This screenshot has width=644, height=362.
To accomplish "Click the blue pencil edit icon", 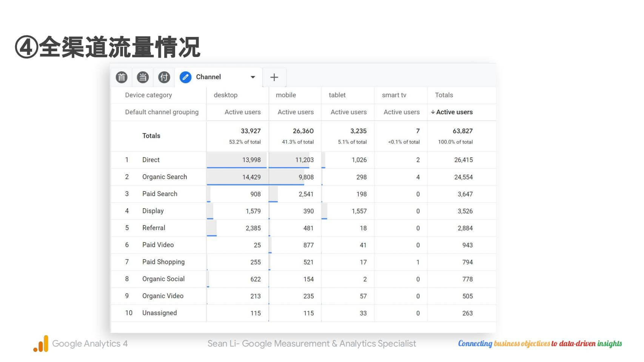I will pyautogui.click(x=185, y=77).
